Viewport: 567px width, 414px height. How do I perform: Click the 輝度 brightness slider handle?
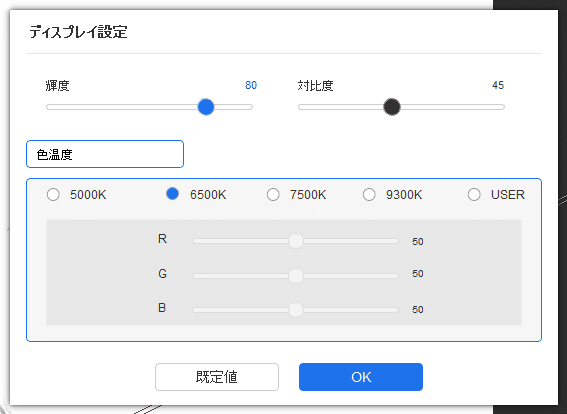(206, 107)
